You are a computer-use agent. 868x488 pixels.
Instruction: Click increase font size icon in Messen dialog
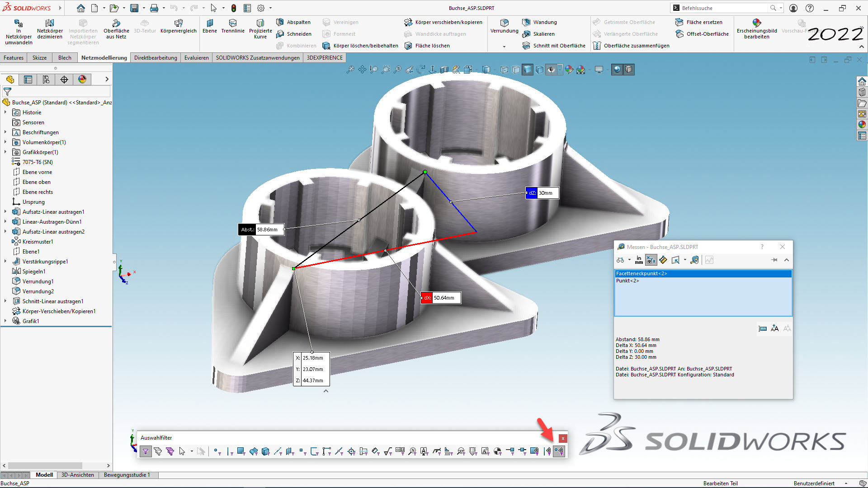click(775, 328)
